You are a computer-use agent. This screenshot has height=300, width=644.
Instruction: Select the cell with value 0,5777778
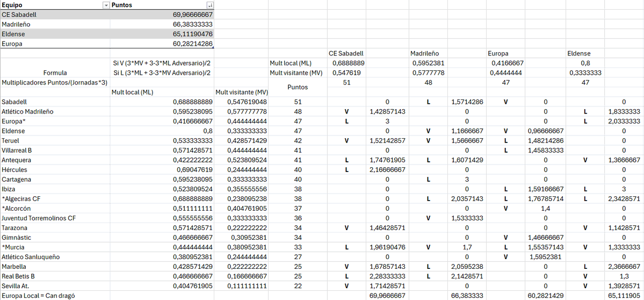[429, 73]
